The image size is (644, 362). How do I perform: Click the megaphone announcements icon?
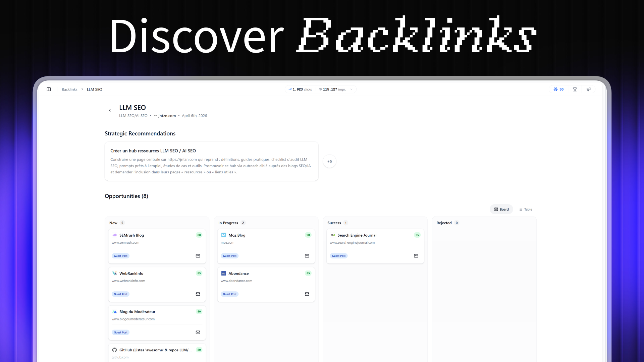coord(589,89)
